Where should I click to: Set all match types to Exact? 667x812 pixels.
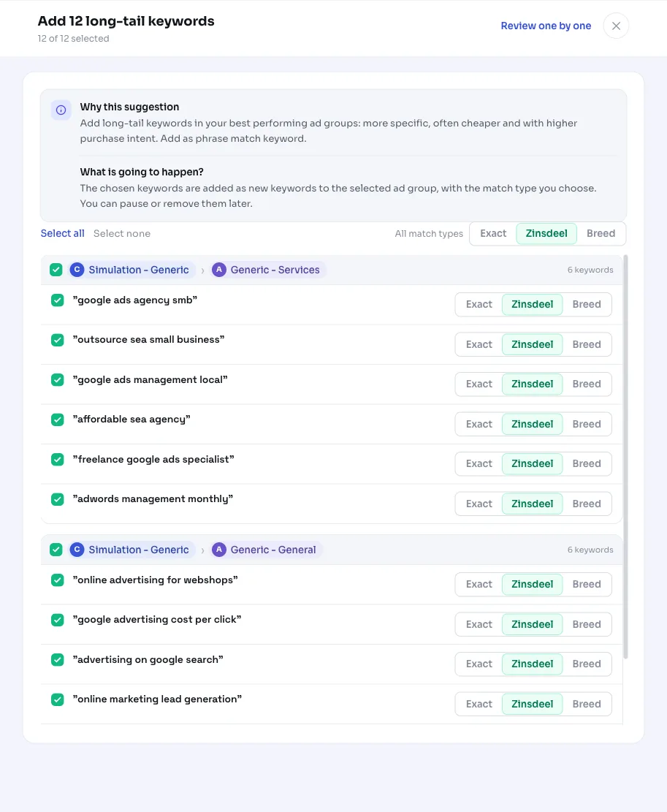(x=493, y=234)
